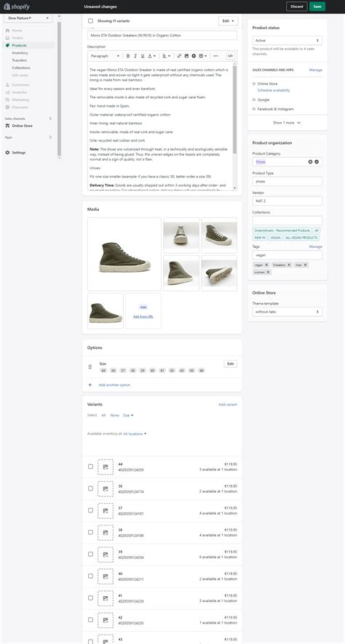Add image to size 36 variant
Image resolution: width=345 pixels, height=644 pixels.
point(106,488)
